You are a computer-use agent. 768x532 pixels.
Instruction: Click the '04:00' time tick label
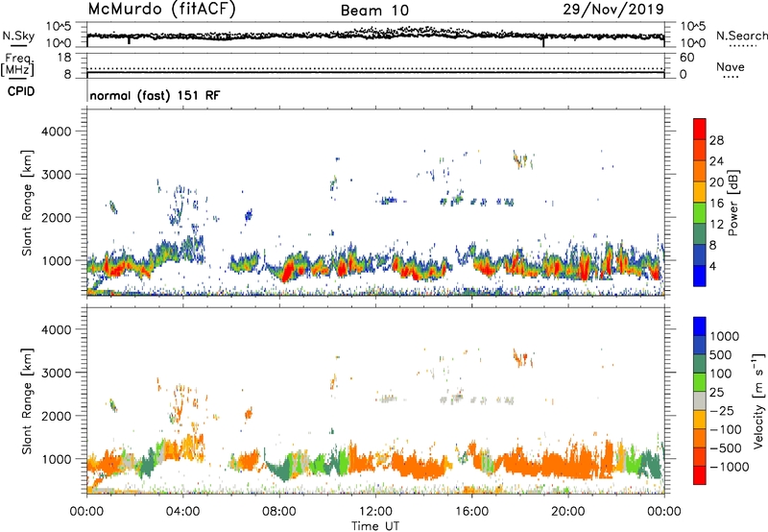pyautogui.click(x=182, y=512)
